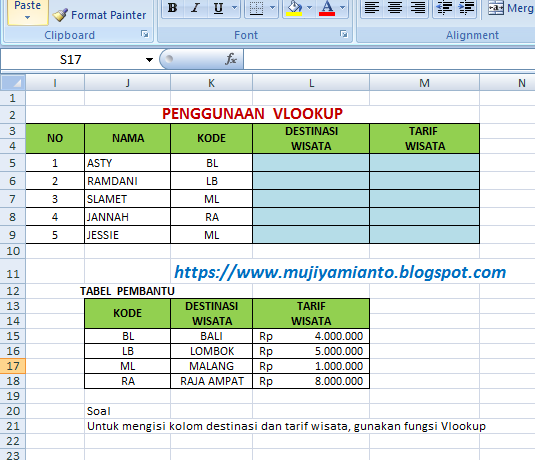Select the MALANG destination cell
The height and width of the screenshot is (460, 535).
(x=211, y=366)
